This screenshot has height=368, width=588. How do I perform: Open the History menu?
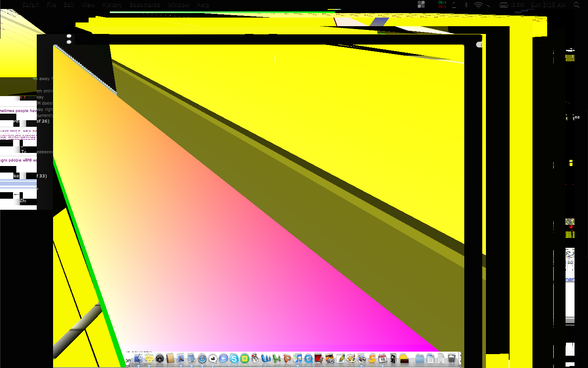(112, 4)
